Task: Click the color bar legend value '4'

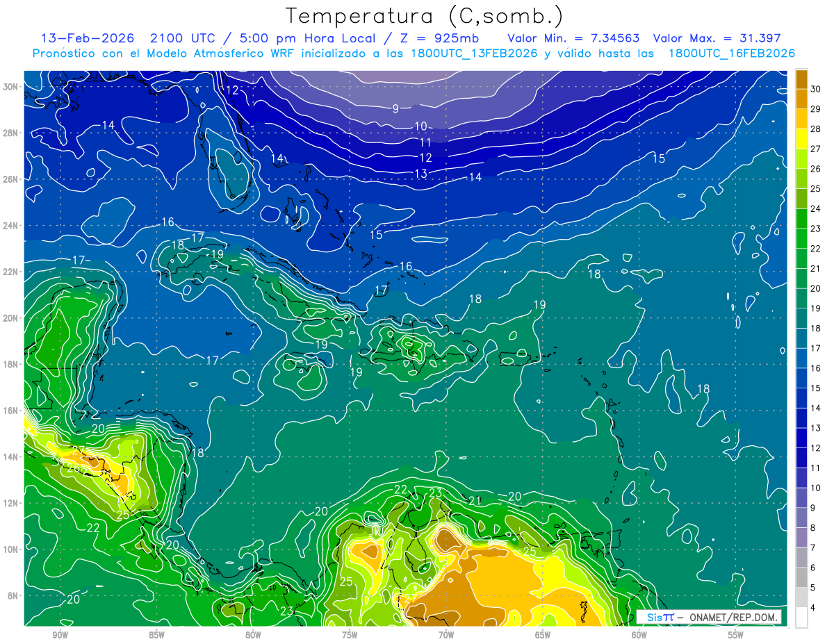Action: (813, 607)
